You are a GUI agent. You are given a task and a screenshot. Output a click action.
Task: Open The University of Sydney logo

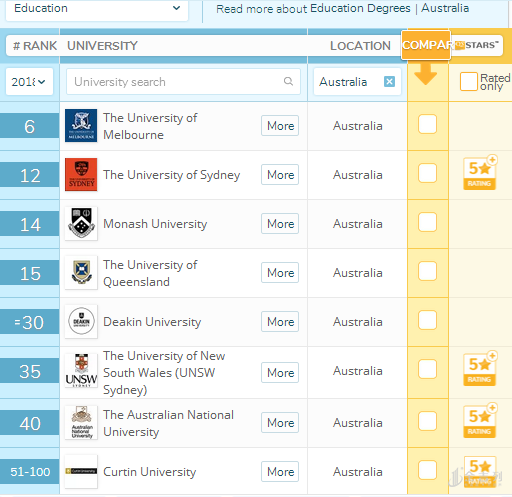(x=81, y=175)
